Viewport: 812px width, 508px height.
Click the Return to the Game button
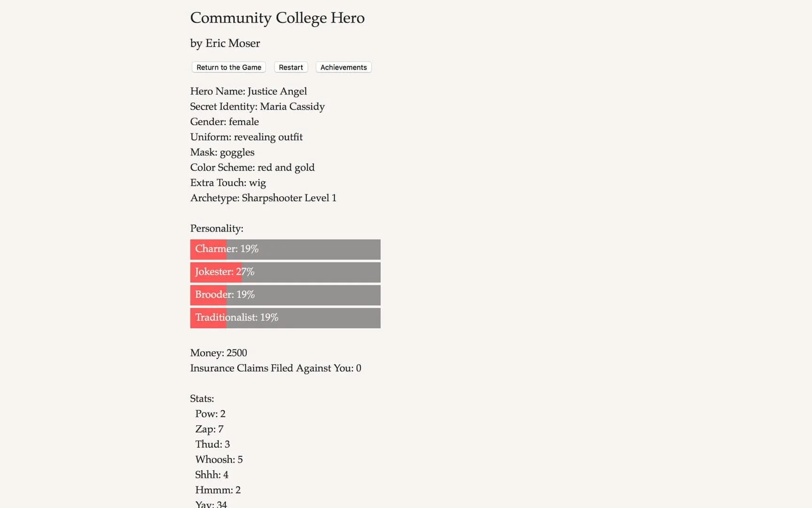(228, 67)
